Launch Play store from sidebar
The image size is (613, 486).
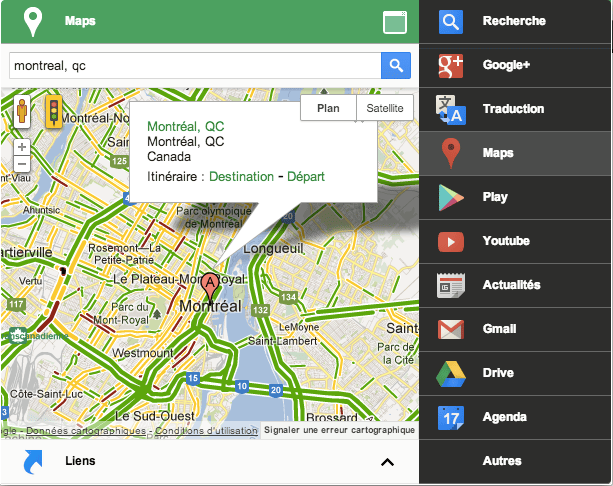(x=514, y=197)
